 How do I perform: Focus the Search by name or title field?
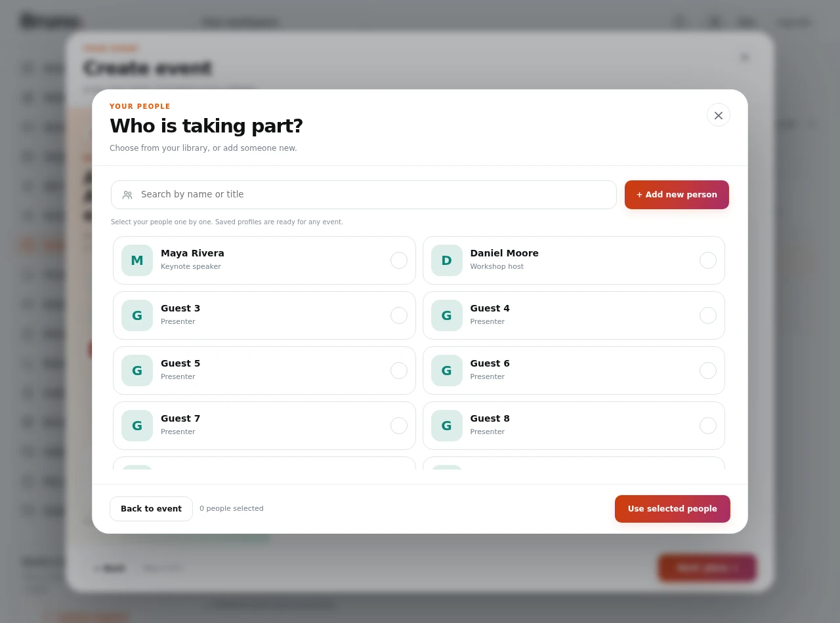364,195
